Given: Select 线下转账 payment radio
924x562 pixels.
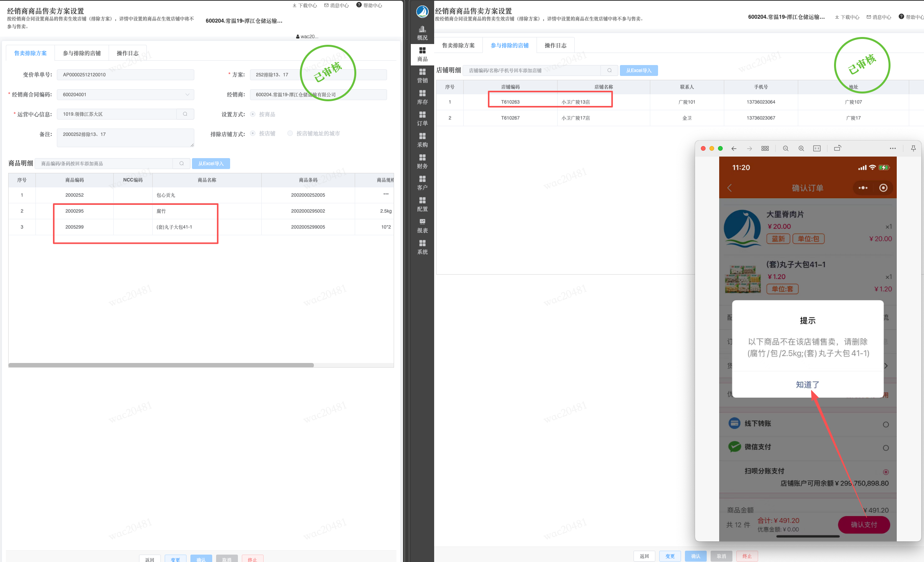Looking at the screenshot, I should [885, 425].
